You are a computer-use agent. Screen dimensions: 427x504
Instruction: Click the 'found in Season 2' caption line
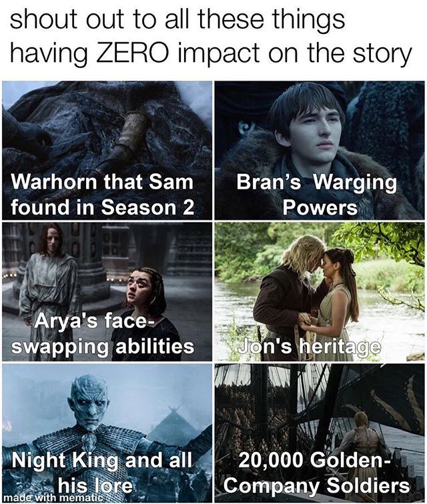(102, 207)
